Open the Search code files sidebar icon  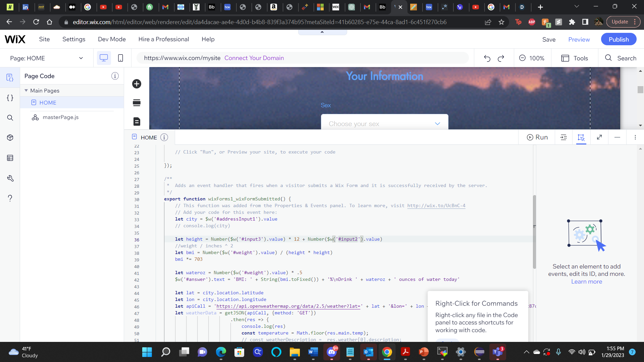click(10, 118)
